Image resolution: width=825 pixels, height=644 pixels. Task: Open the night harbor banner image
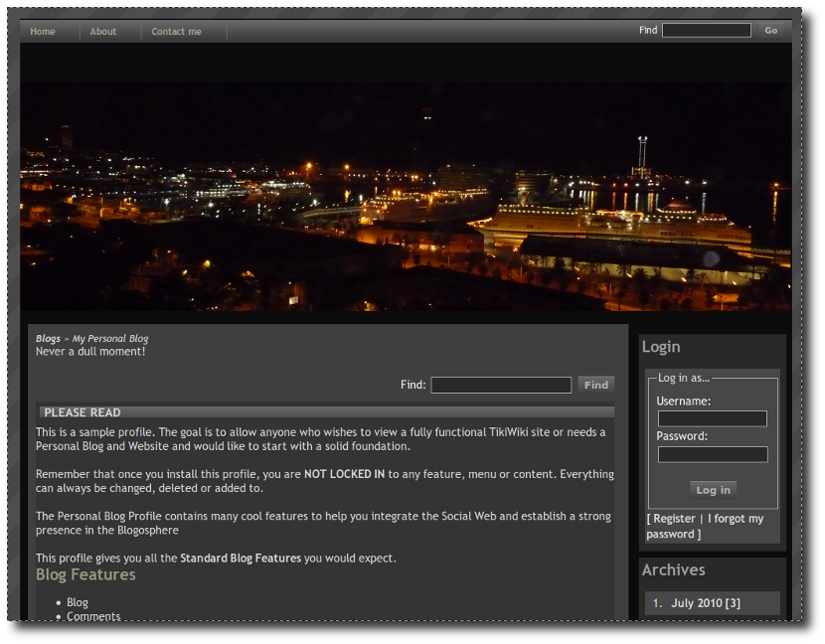[406, 196]
